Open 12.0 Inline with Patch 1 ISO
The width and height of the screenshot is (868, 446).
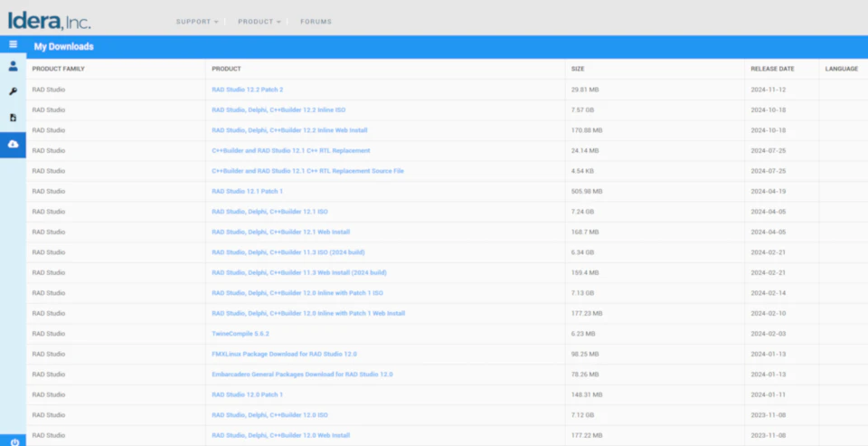pos(297,292)
